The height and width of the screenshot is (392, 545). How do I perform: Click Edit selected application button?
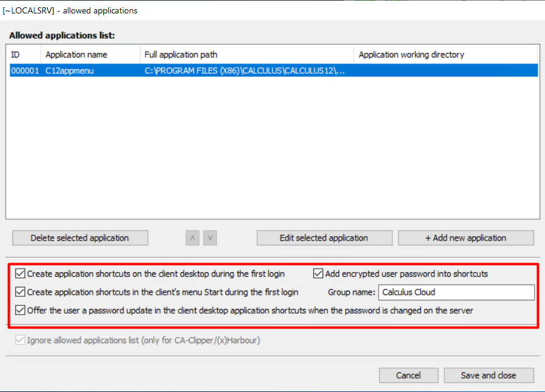324,238
